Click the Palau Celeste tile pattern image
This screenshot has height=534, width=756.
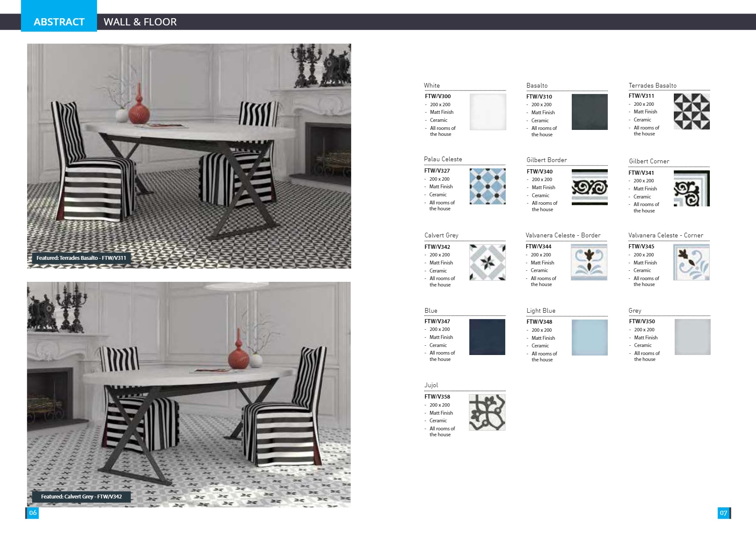tap(487, 187)
